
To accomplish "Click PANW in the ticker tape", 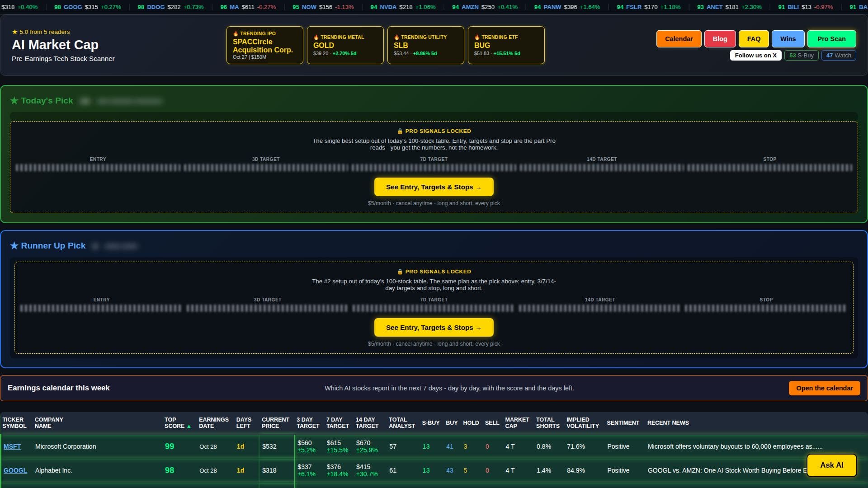I will coord(552,7).
